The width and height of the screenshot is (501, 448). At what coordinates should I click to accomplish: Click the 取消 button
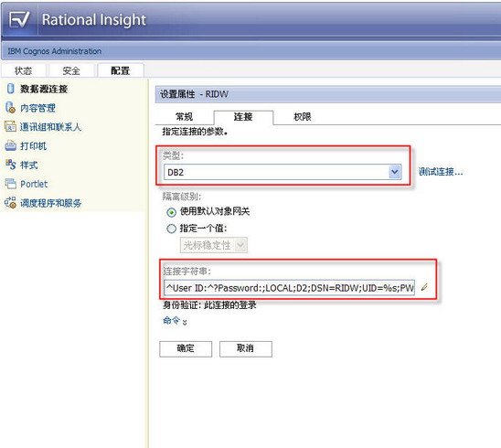[246, 348]
